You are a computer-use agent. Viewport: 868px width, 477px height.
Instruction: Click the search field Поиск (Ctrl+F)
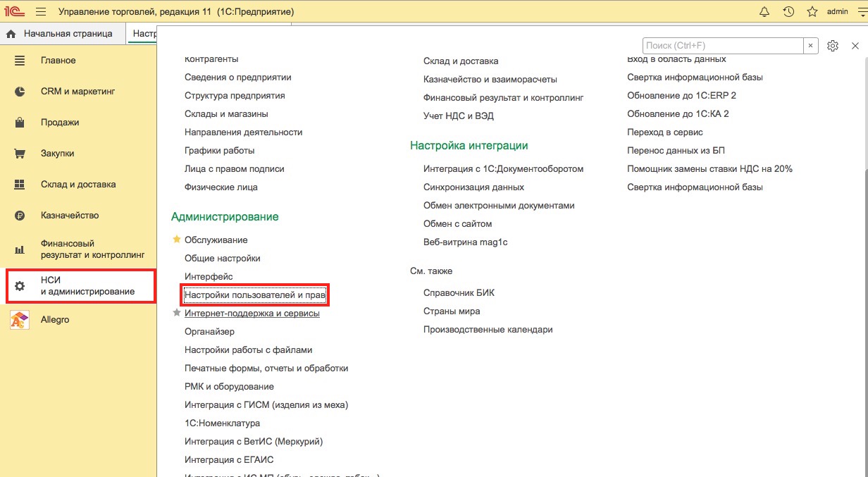click(723, 46)
